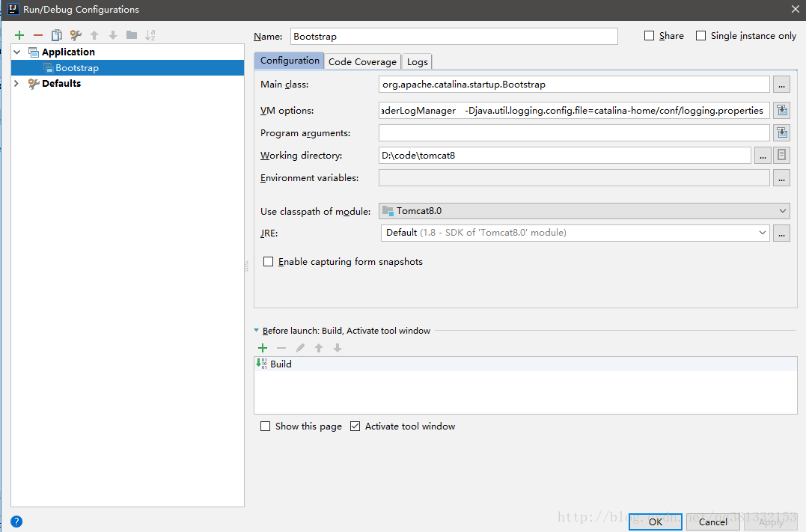This screenshot has height=532, width=806.
Task: Switch to Code Coverage tab
Action: coord(362,61)
